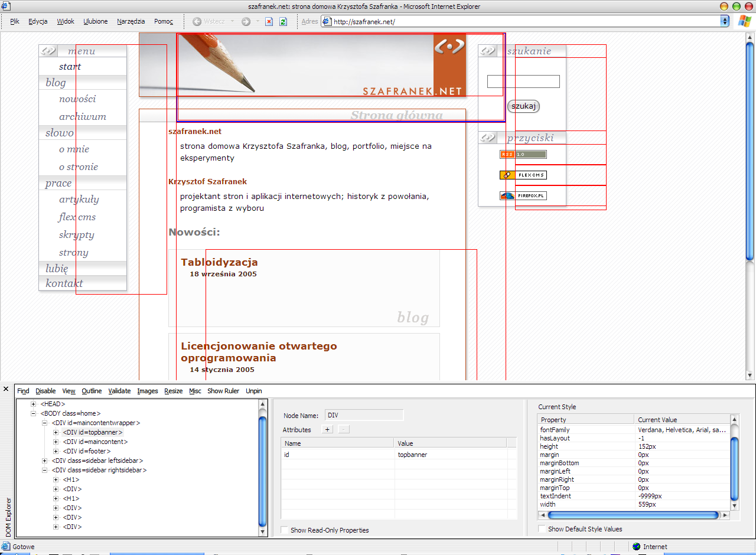Click the Szafranek.net orange logo
The image size is (756, 555).
[x=449, y=65]
